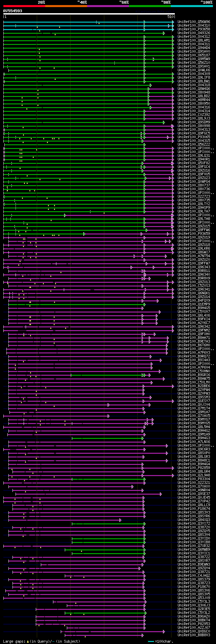Select hit label UniRef100_Q9ASP9
The height and width of the screenshot is (644, 216).
tap(194, 207)
